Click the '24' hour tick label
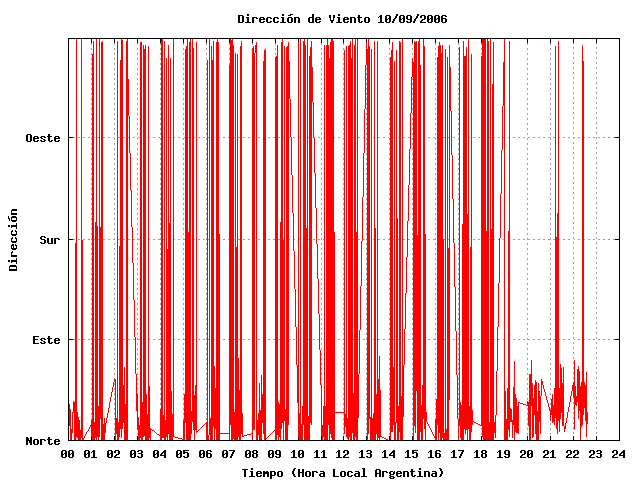640x480 pixels. [x=619, y=454]
